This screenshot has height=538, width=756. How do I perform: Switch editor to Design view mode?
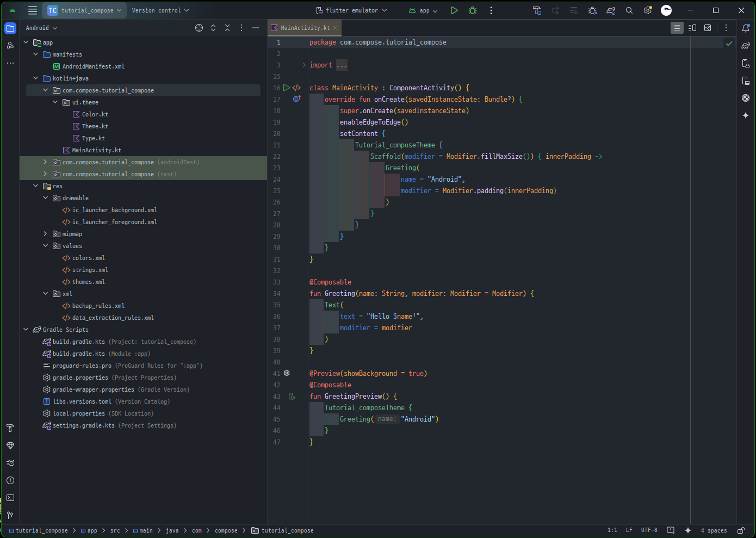tap(708, 28)
